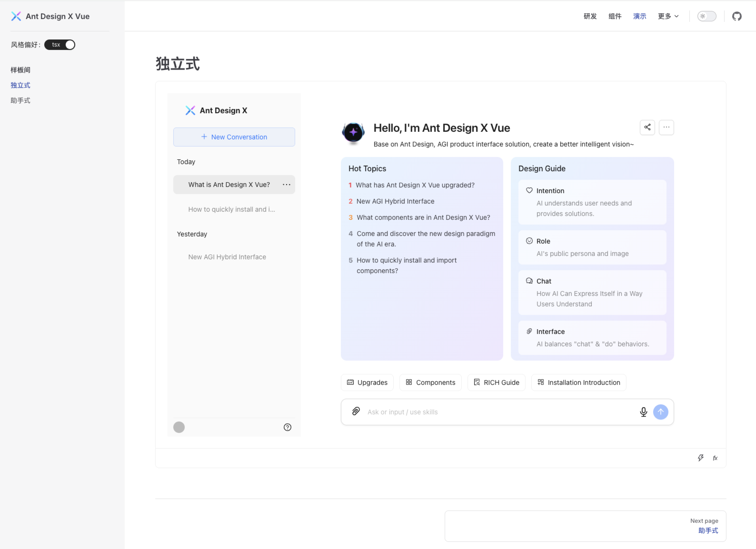
Task: Open the lightning bolt playground icon
Action: tap(700, 458)
